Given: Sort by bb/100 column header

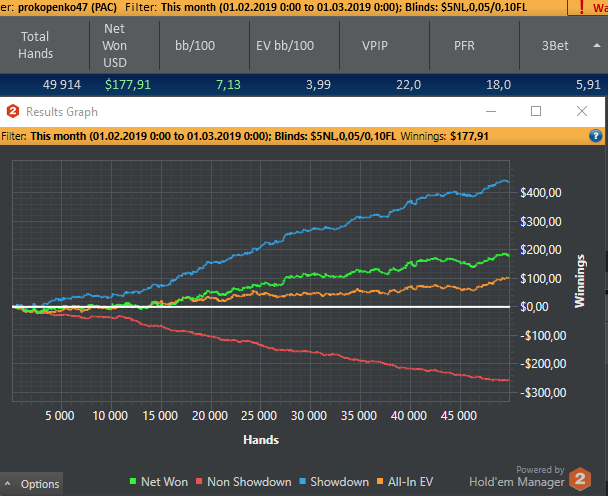Looking at the screenshot, I should tap(195, 45).
